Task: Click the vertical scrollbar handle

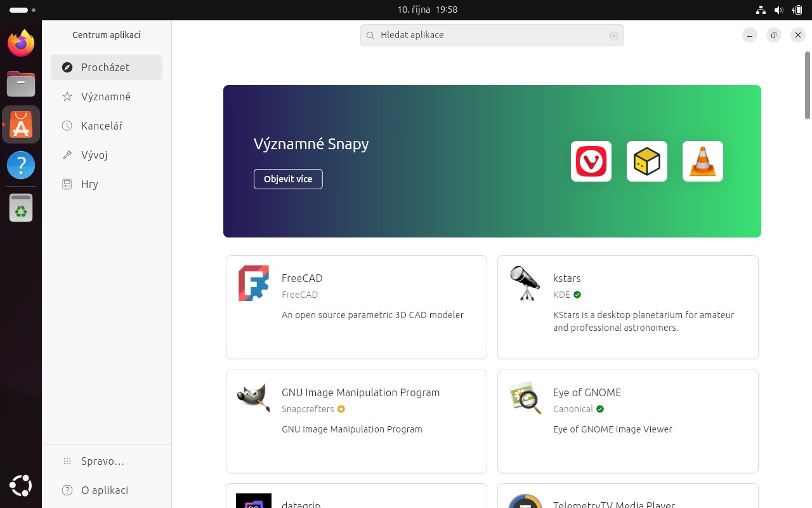Action: pos(807,85)
